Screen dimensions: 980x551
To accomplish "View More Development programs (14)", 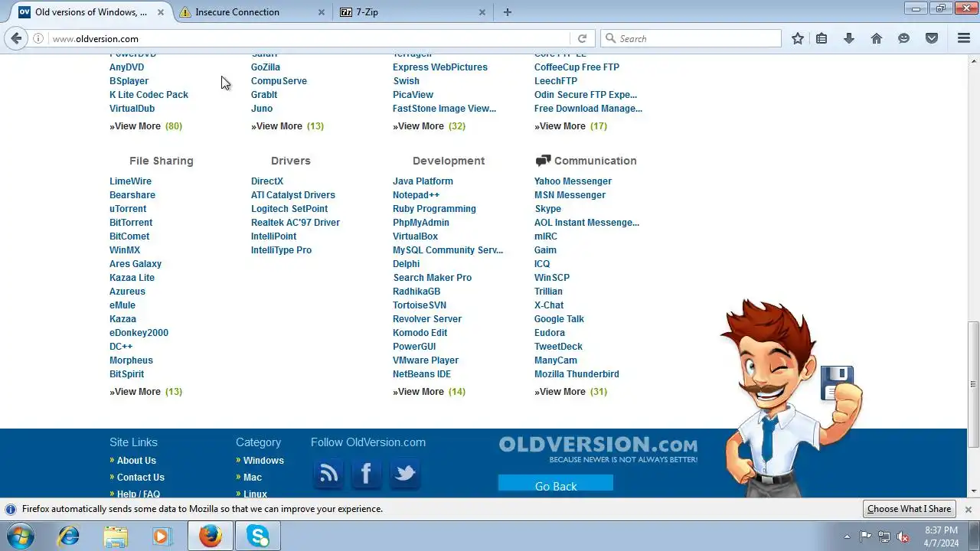I will pyautogui.click(x=429, y=392).
